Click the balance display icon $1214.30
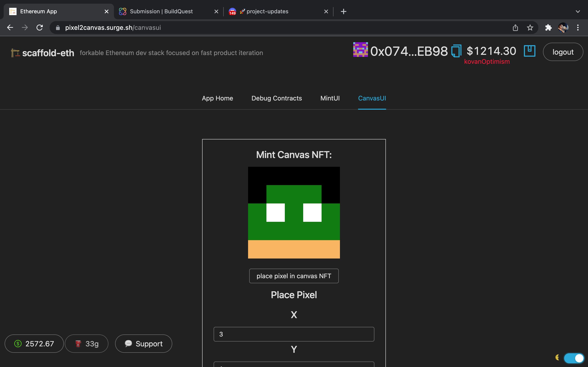The height and width of the screenshot is (367, 588). tap(491, 51)
